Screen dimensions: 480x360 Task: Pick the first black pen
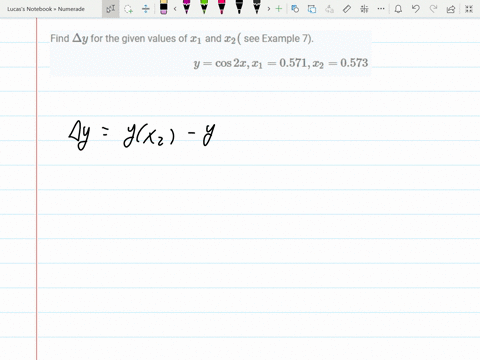tap(239, 7)
